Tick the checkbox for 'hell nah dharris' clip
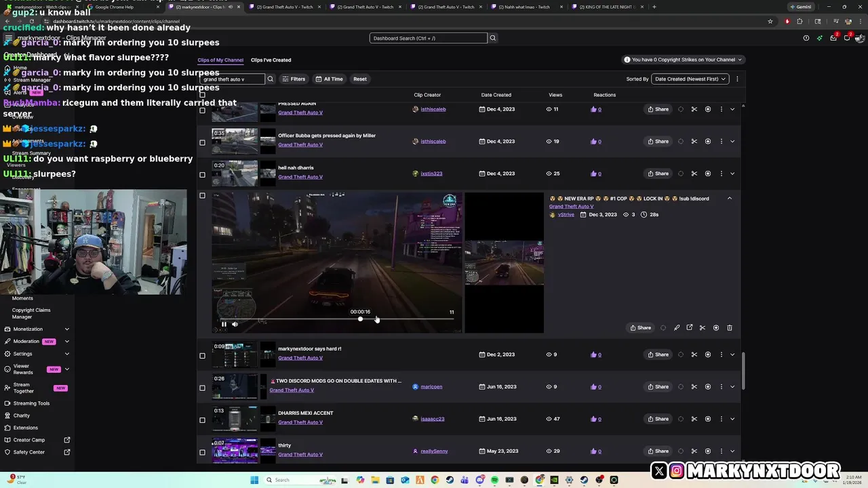The width and height of the screenshot is (868, 488). pos(202,175)
